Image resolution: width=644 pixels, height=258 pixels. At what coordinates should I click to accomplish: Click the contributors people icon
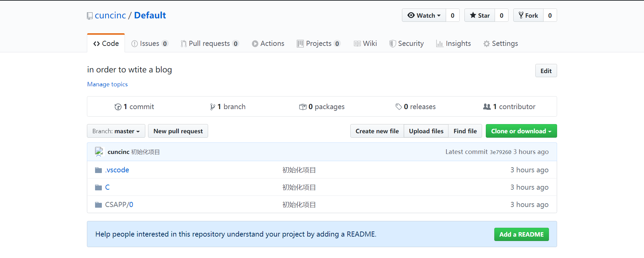[x=487, y=107]
